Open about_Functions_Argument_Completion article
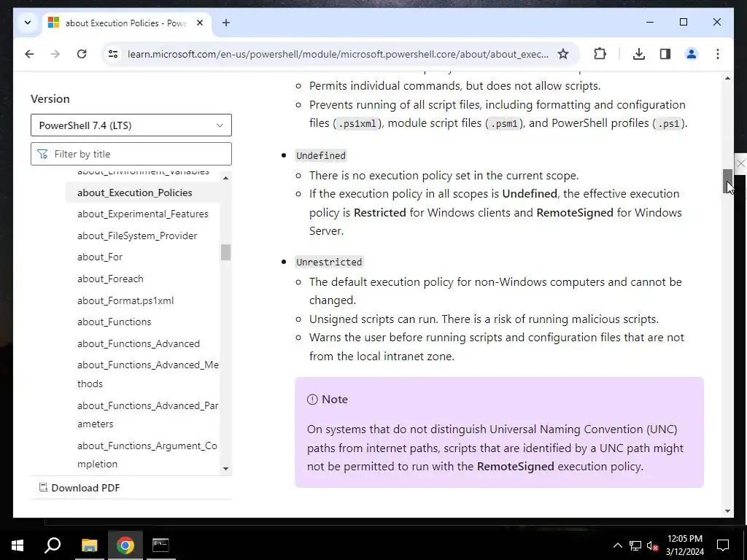 147,455
